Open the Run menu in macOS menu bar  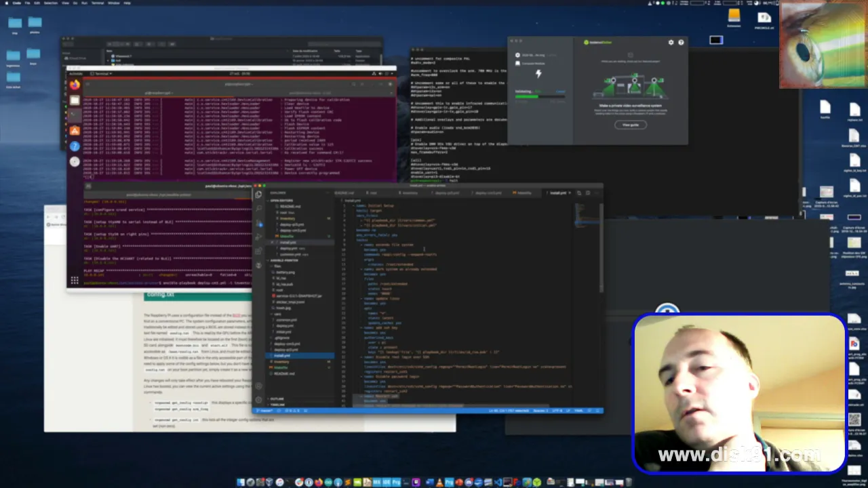[x=84, y=3]
